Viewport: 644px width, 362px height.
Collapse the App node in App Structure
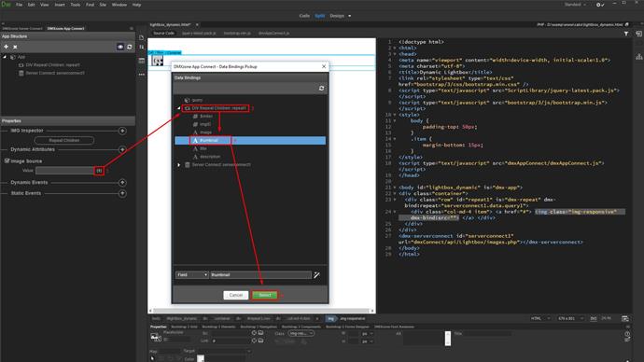pyautogui.click(x=5, y=57)
